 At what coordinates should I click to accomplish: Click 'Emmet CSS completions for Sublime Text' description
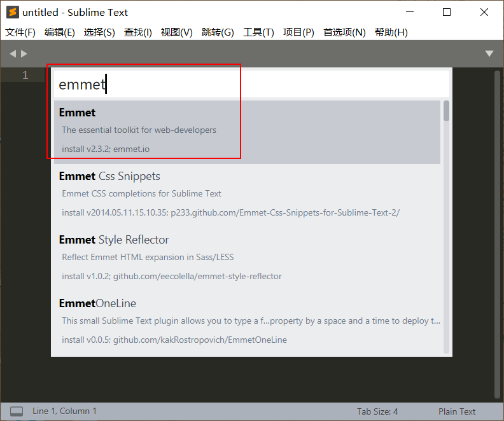(x=141, y=193)
